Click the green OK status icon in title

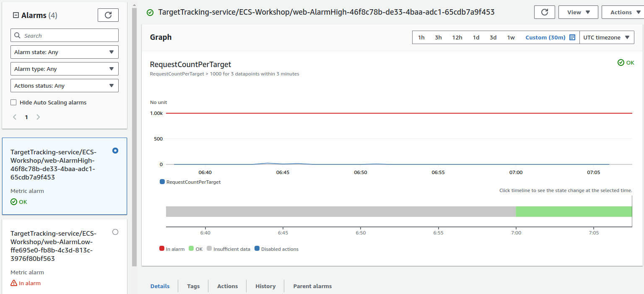150,13
